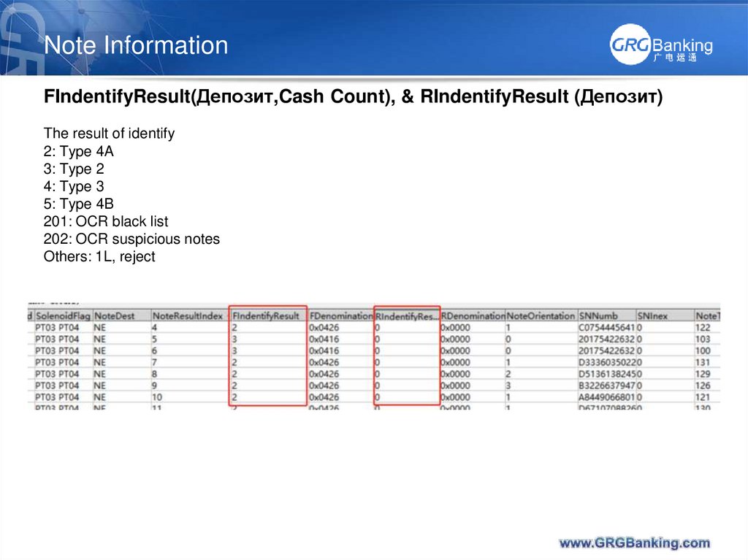Open the www.GRGBanking.com link
Image resolution: width=748 pixels, height=560 pixels.
pyautogui.click(x=633, y=543)
